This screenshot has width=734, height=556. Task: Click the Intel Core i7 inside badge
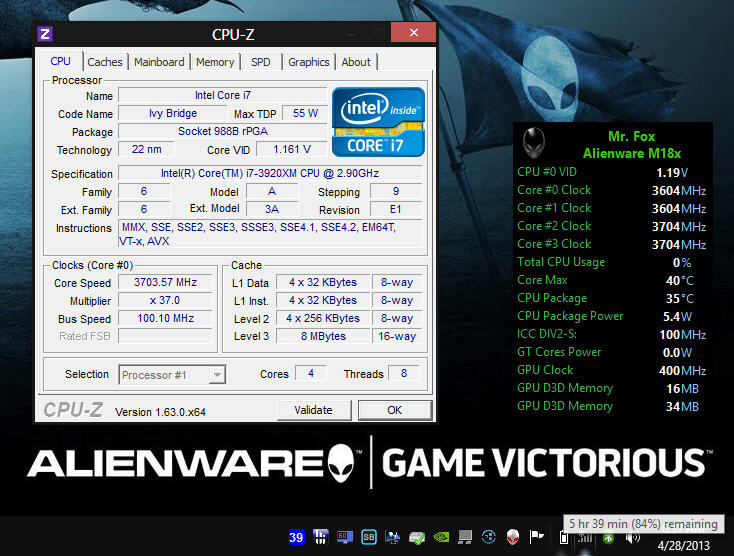pyautogui.click(x=378, y=122)
